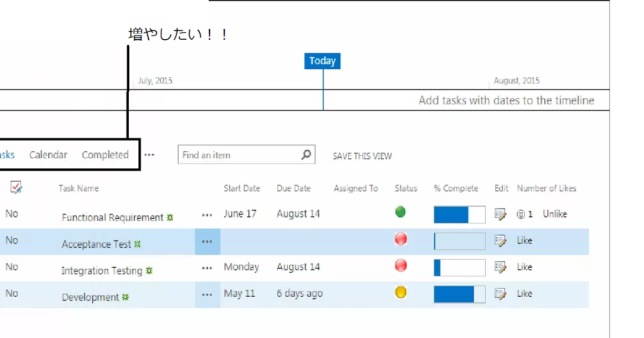Click the Development progress bar
Screen dimensions: 644x338
tap(459, 293)
